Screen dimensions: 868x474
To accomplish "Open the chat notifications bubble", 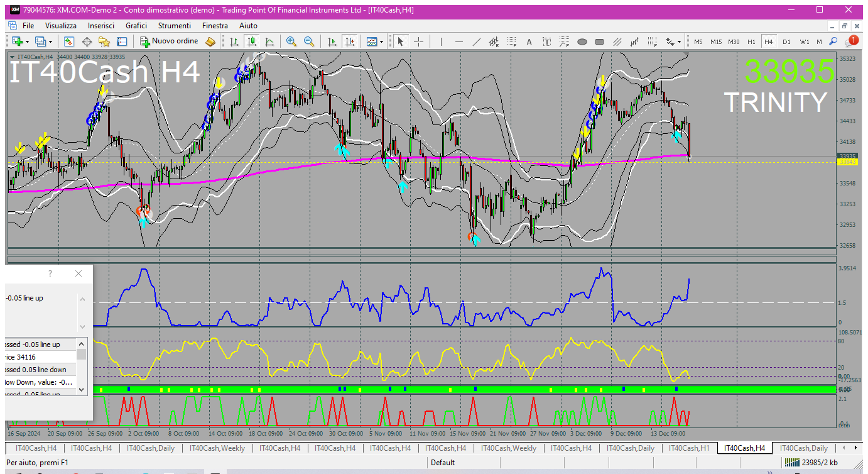I will point(852,41).
